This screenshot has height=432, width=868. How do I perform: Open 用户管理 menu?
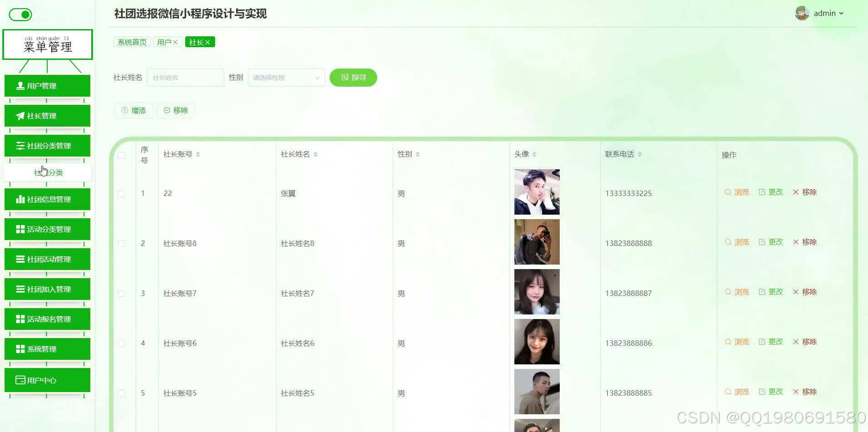tap(47, 86)
